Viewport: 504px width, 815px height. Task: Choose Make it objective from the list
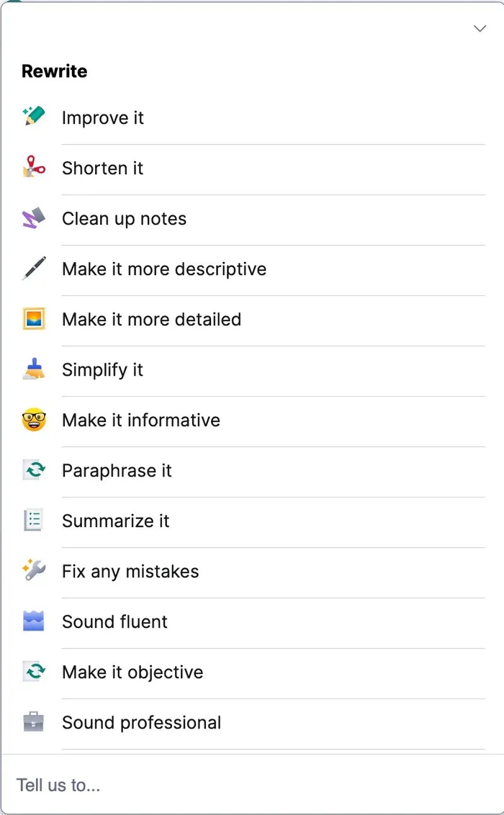pyautogui.click(x=132, y=672)
